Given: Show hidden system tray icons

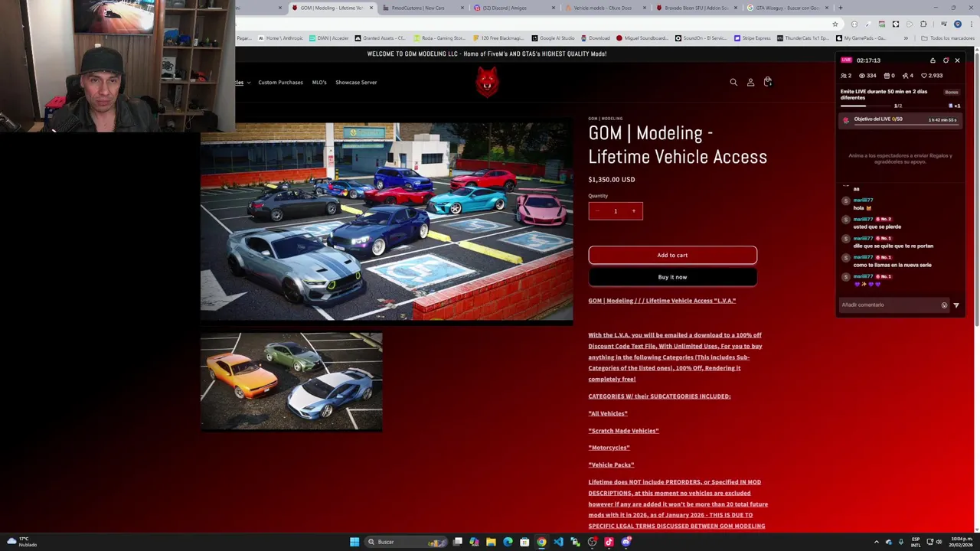Looking at the screenshot, I should 877,542.
